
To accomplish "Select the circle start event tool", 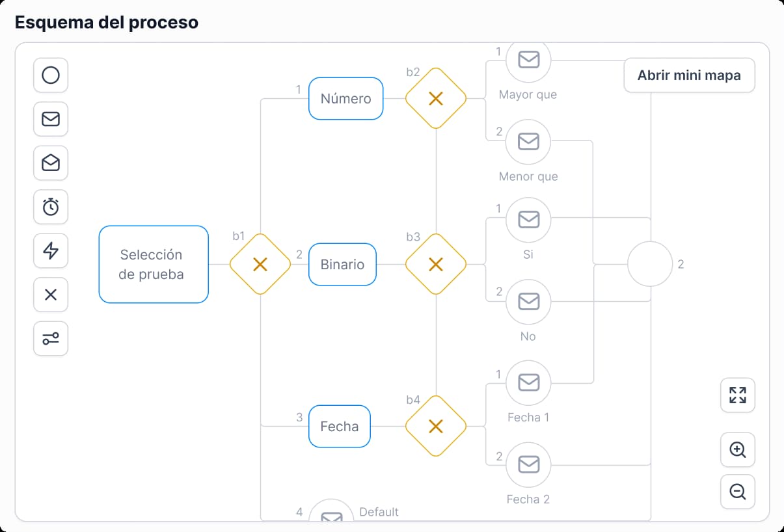I will (x=51, y=75).
